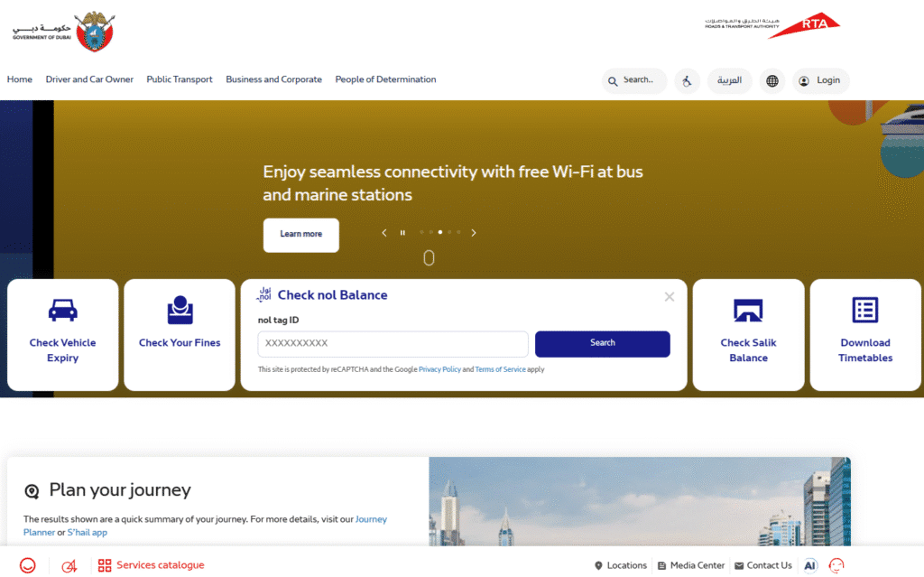Click the Plan your journey heading
This screenshot has height=577, width=924.
tap(120, 490)
